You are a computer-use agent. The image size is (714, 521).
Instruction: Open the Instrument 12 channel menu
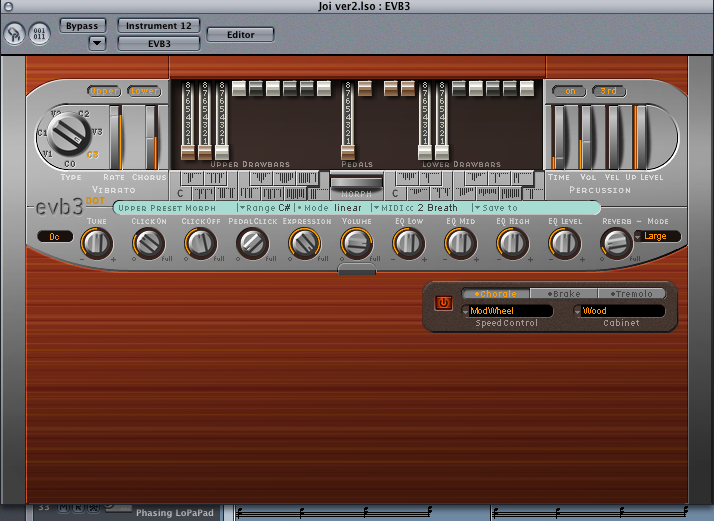pos(159,26)
